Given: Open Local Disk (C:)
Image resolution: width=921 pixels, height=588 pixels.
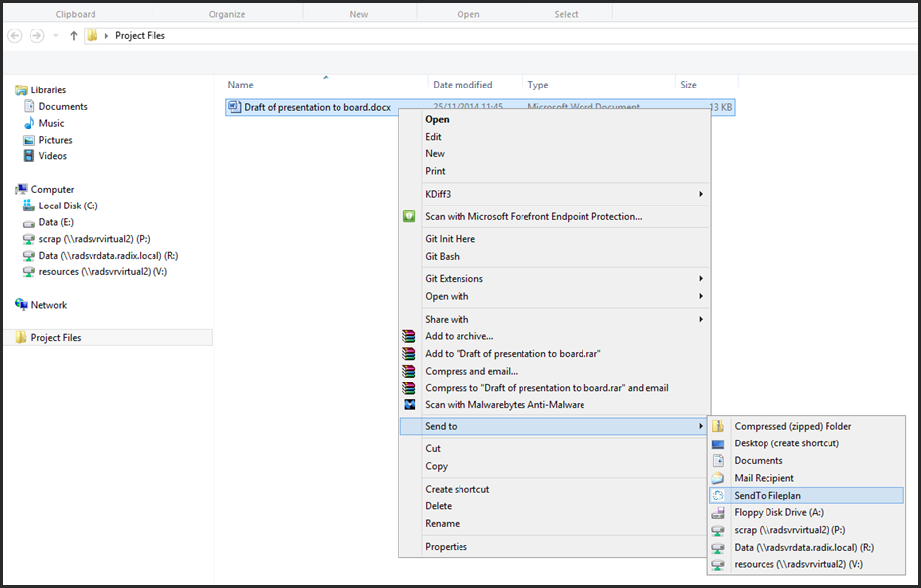Looking at the screenshot, I should 68,206.
